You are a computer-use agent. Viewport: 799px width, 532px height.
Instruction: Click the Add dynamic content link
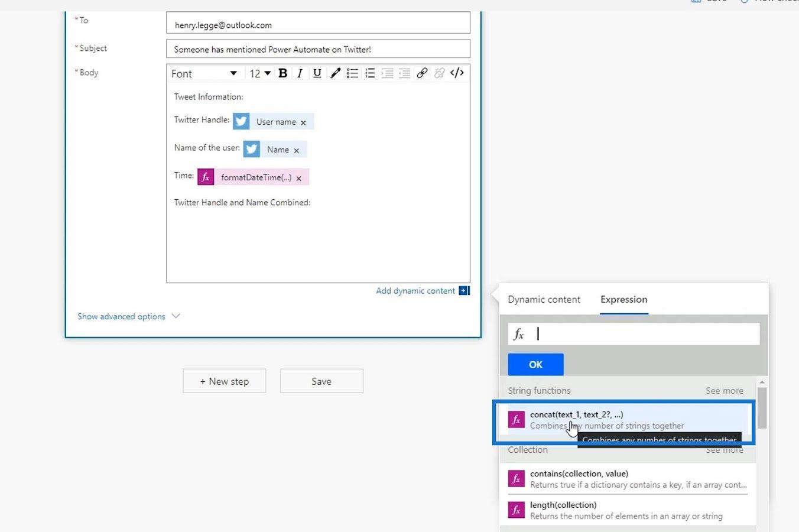click(415, 291)
